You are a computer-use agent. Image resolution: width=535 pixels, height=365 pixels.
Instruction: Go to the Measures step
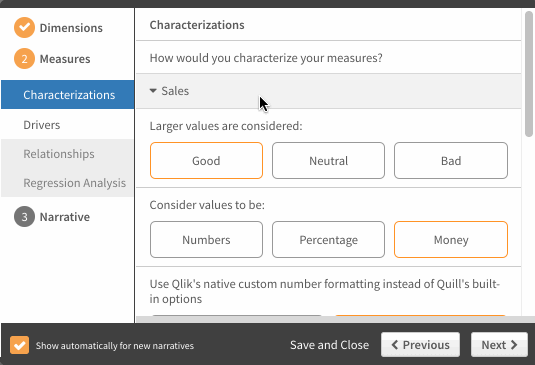pos(65,59)
